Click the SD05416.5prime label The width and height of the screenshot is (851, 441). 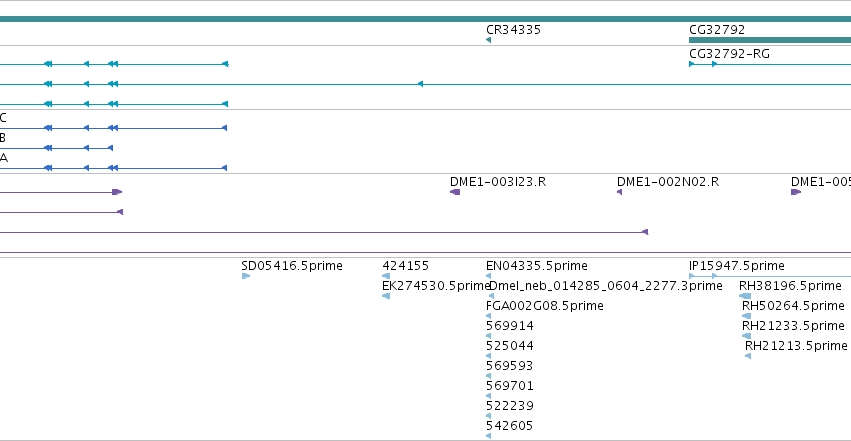[x=292, y=266]
